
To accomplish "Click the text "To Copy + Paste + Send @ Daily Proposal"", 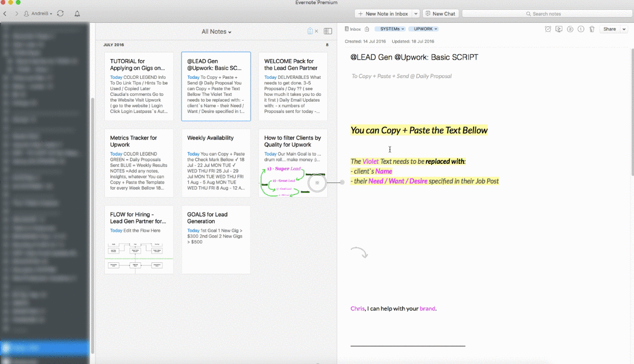I will [402, 76].
